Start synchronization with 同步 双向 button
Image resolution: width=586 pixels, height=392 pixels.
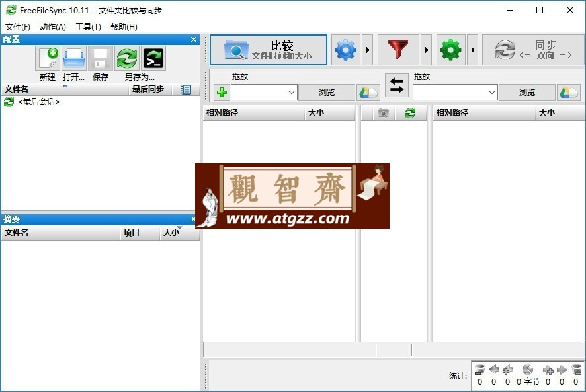pyautogui.click(x=533, y=50)
